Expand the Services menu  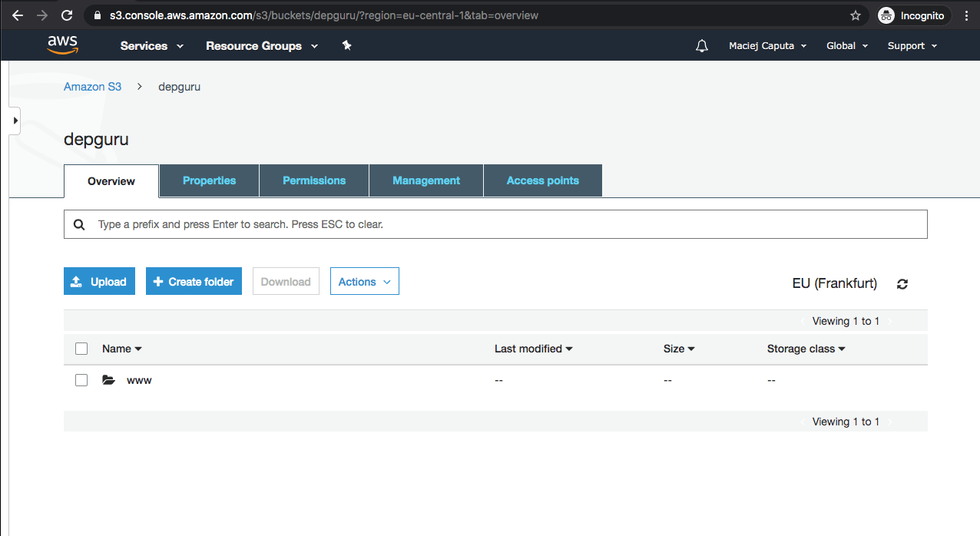click(152, 46)
